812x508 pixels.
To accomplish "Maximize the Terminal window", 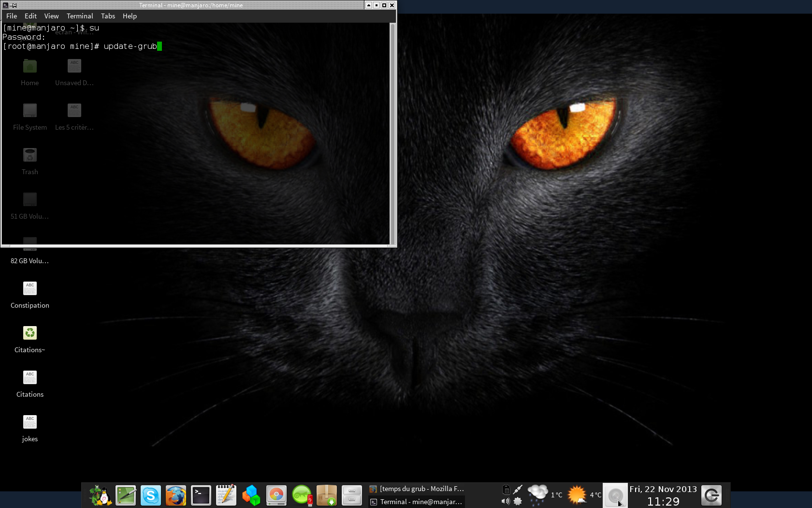I will click(384, 5).
